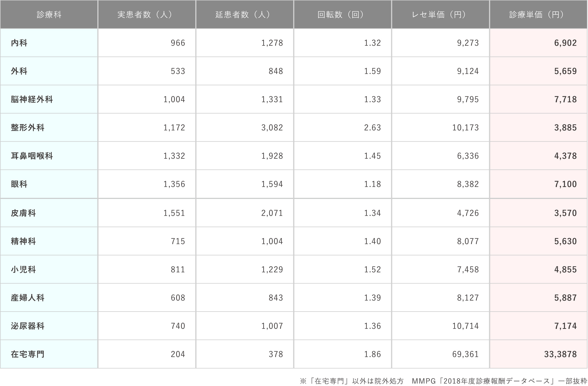The image size is (588, 386).
Task: Click 整形外科 回転数 value 2.63
Action: pyautogui.click(x=373, y=127)
